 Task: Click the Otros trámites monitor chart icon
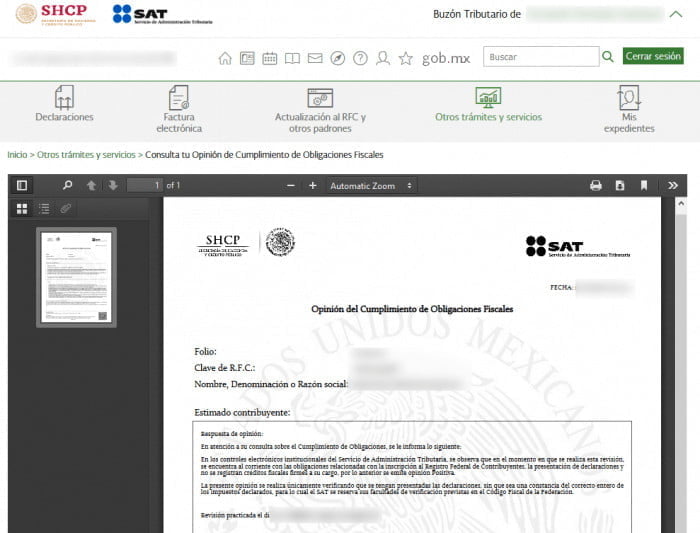coord(488,97)
